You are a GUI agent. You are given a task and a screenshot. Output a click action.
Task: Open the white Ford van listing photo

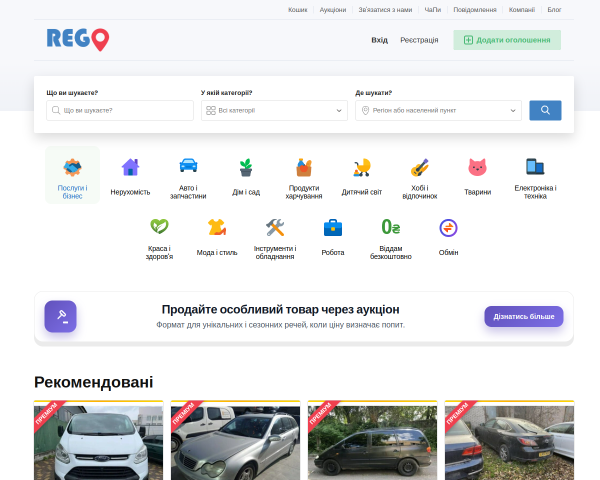(99, 442)
